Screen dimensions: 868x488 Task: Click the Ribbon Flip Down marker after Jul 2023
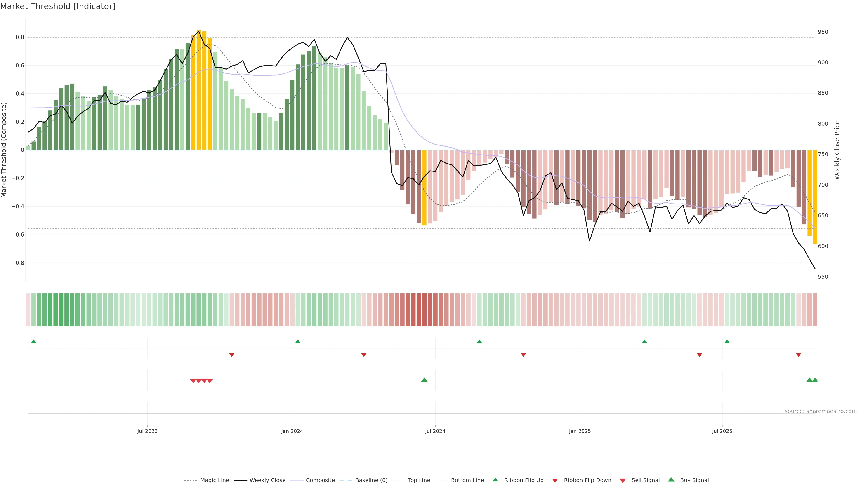click(x=231, y=355)
